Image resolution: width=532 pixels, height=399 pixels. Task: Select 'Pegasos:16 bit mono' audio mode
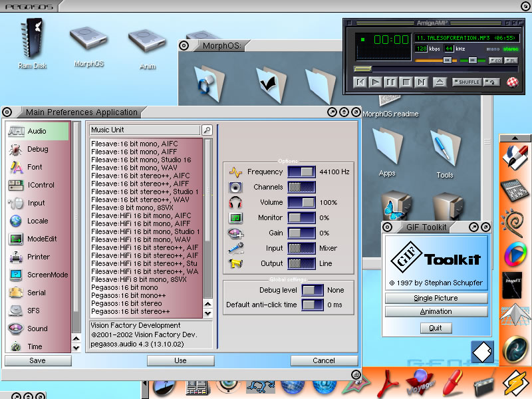coord(146,287)
